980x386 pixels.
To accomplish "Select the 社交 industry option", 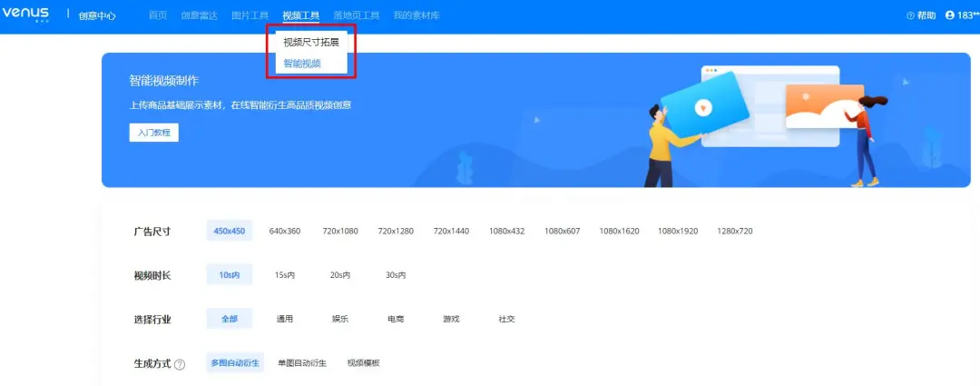I will click(507, 319).
